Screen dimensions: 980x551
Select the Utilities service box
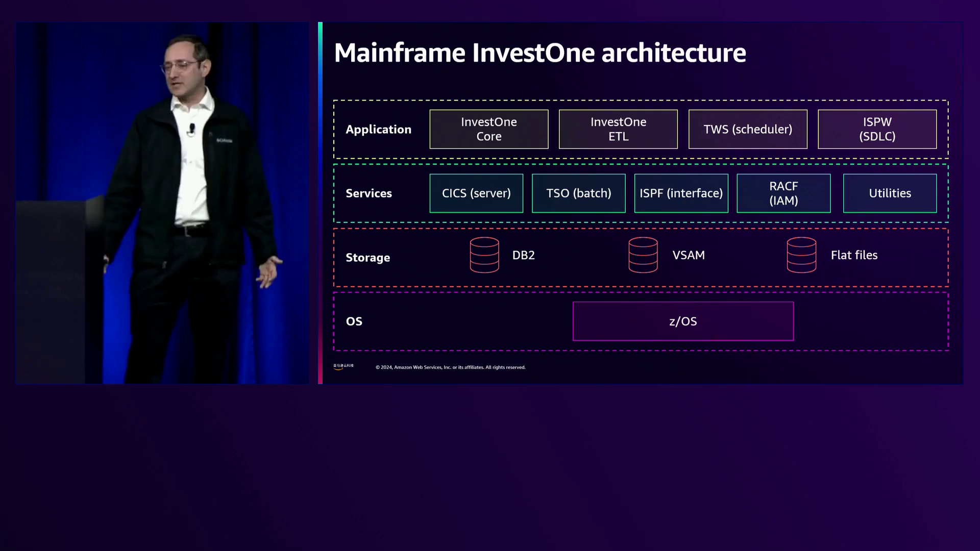click(x=890, y=193)
